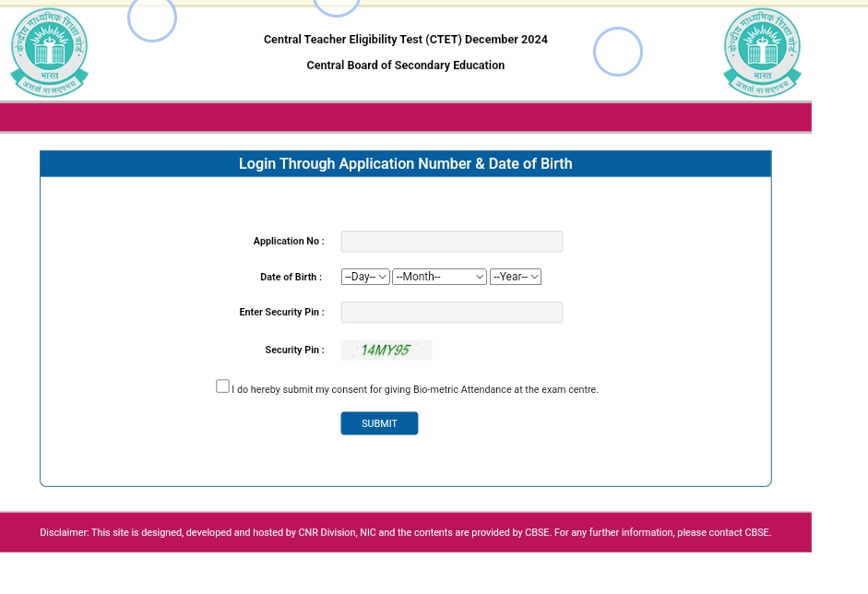Click the 'Central Board of Secondary Education' text
Screen dimensions: 868x594
point(406,65)
